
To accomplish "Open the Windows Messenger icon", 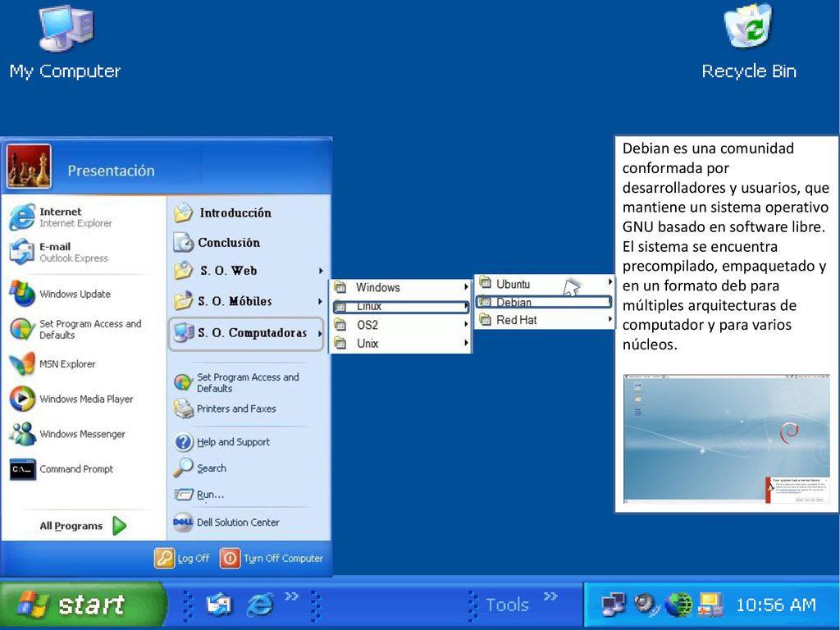I will click(22, 434).
